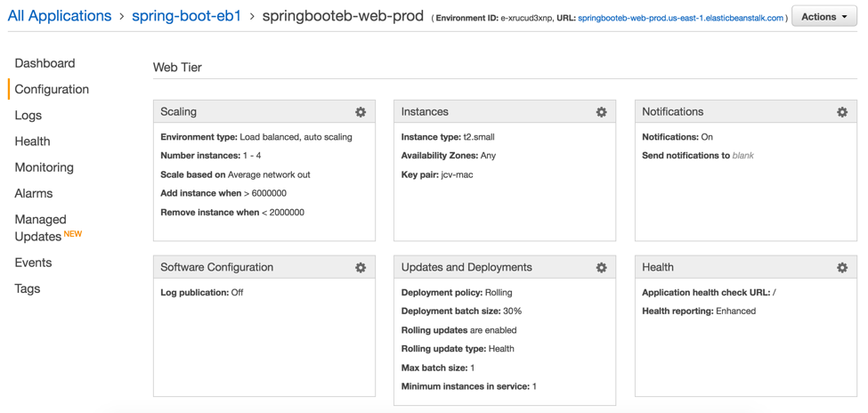Click 'Send notifications to blank' line
The height and width of the screenshot is (413, 868).
click(698, 156)
